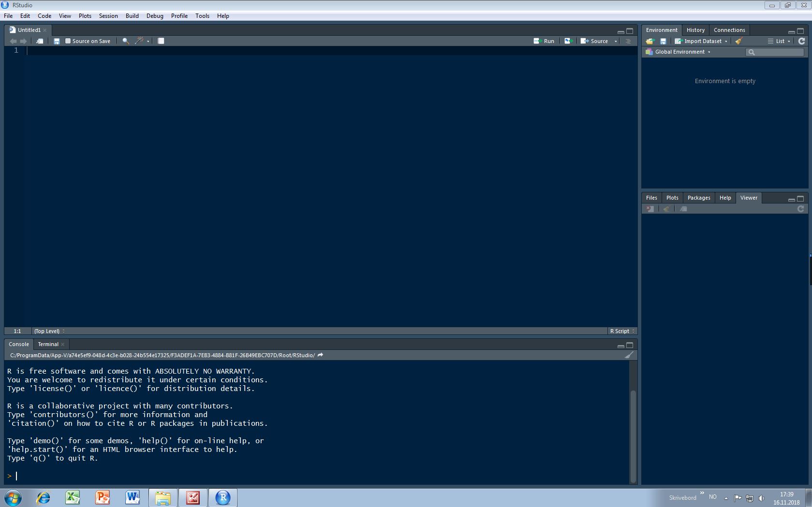Open the Code menu
Image resolution: width=812 pixels, height=507 pixels.
click(44, 16)
